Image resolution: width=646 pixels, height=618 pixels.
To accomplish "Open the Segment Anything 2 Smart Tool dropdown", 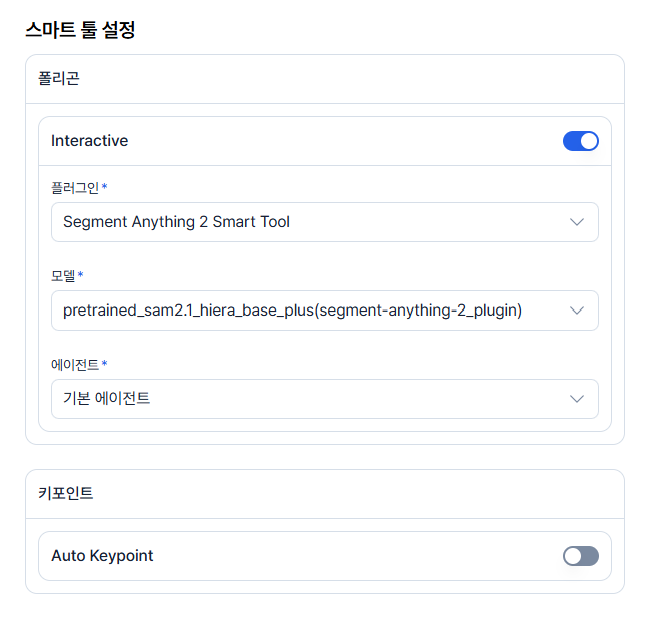I will 325,222.
